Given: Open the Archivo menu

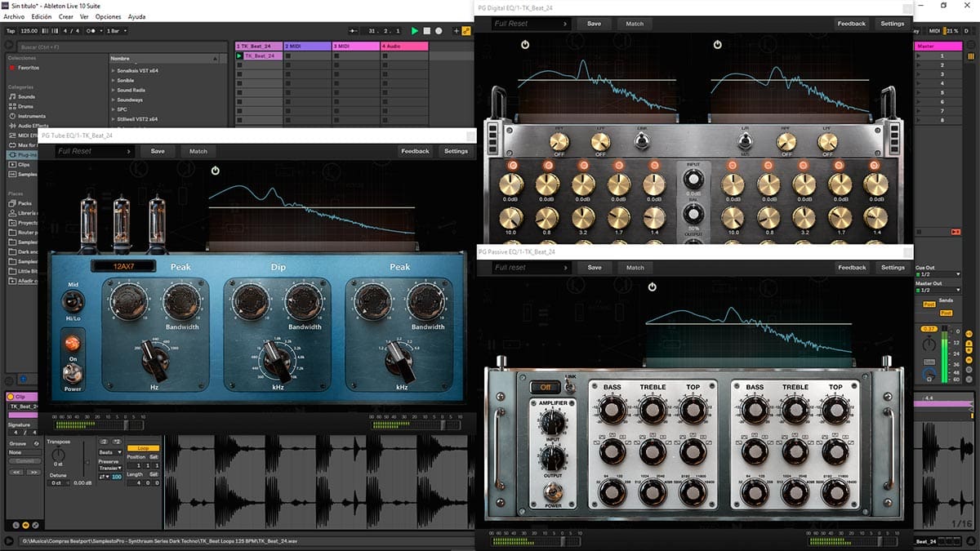Looking at the screenshot, I should pos(15,16).
